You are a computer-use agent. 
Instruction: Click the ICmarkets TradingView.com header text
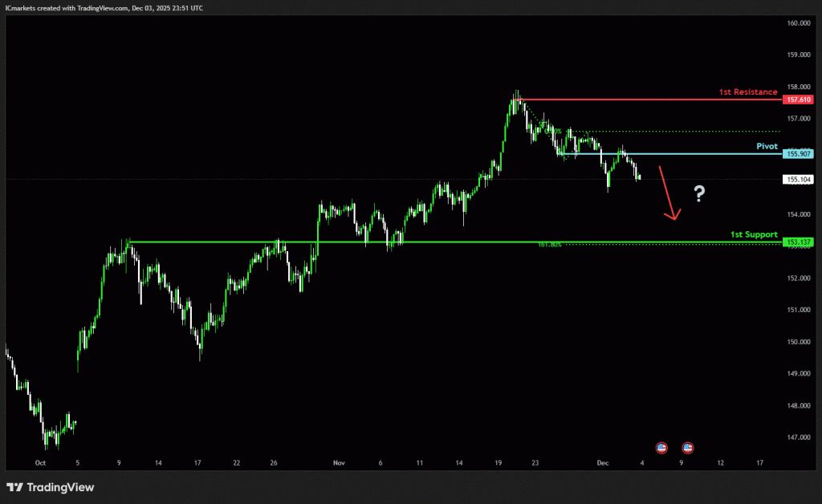(x=104, y=7)
